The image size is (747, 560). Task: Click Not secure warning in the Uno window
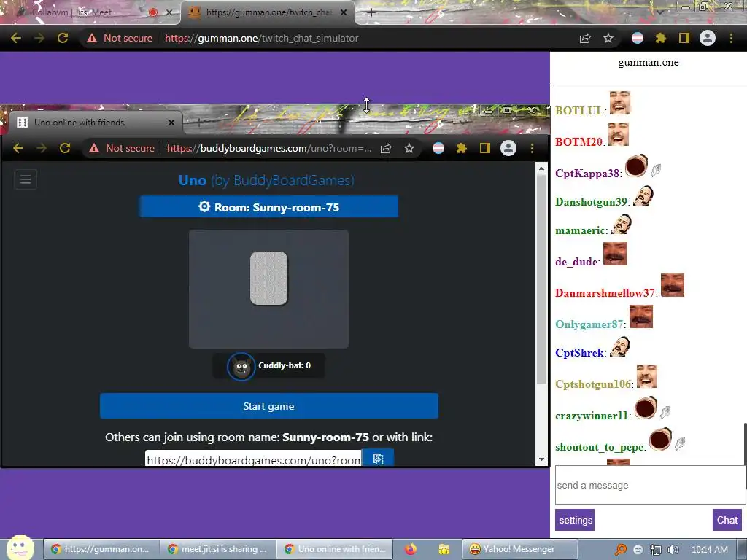[122, 148]
